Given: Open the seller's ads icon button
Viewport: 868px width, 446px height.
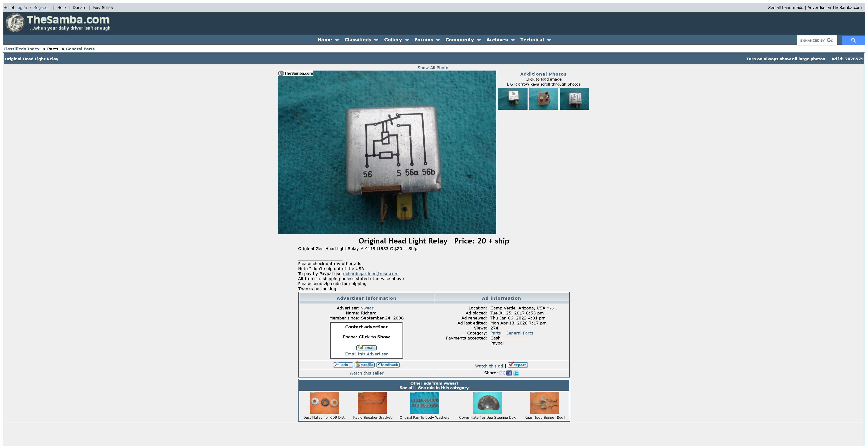Looking at the screenshot, I should tap(343, 365).
